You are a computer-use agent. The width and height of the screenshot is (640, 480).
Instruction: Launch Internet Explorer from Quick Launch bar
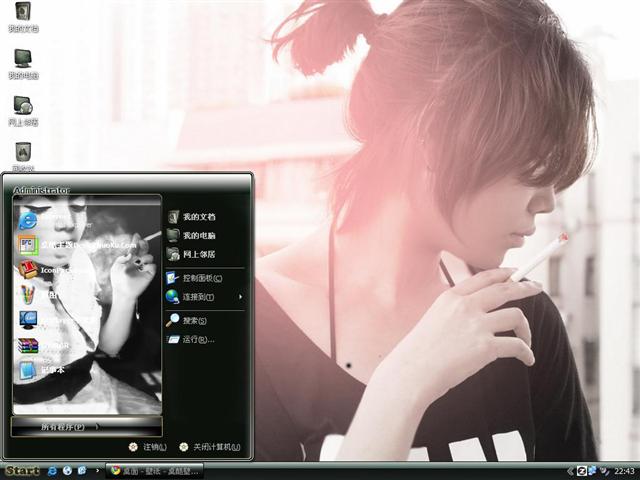[x=53, y=471]
